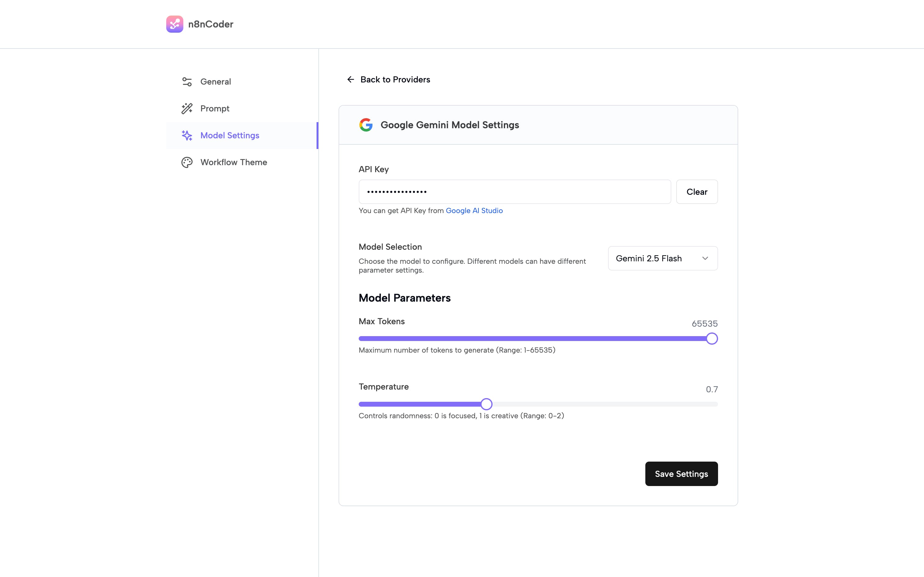
Task: Switch to the Prompt section
Action: coord(215,108)
